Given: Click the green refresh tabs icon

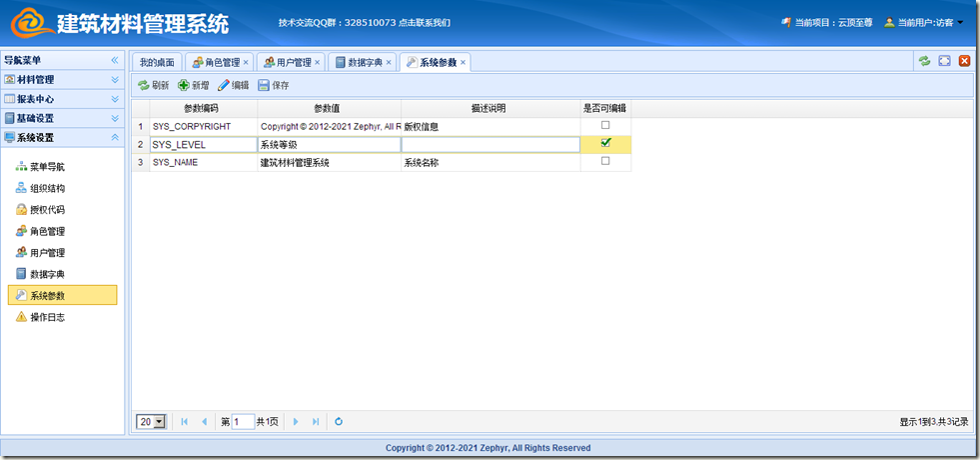Looking at the screenshot, I should [925, 62].
